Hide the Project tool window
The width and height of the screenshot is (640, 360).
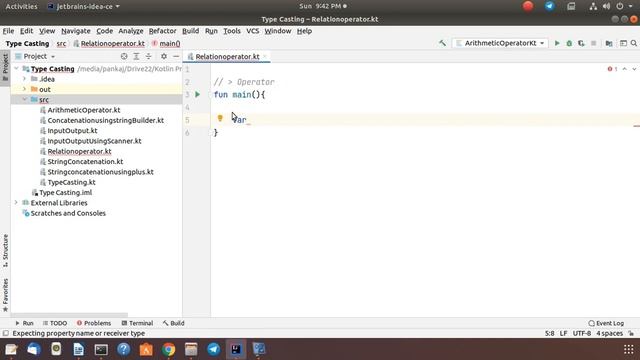point(176,56)
